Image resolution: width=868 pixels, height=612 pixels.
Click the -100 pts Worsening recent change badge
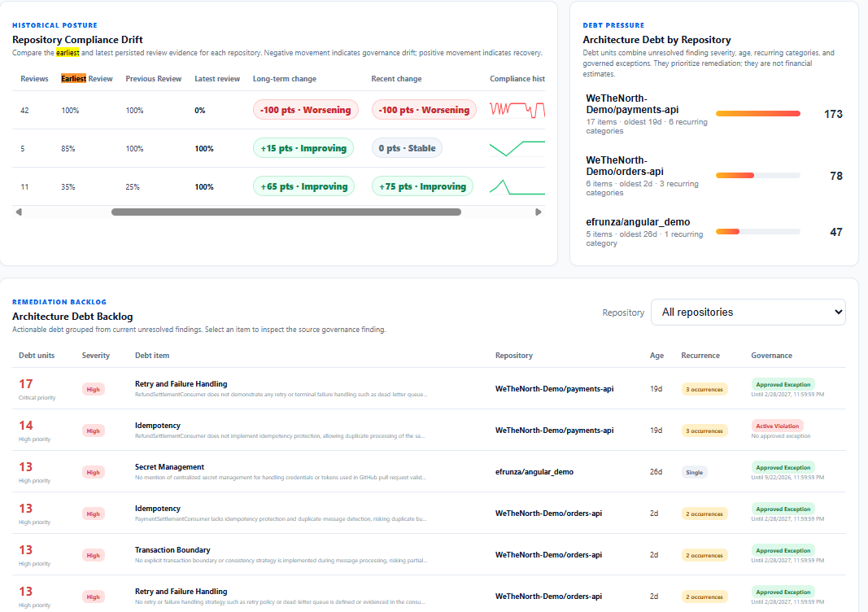(424, 110)
